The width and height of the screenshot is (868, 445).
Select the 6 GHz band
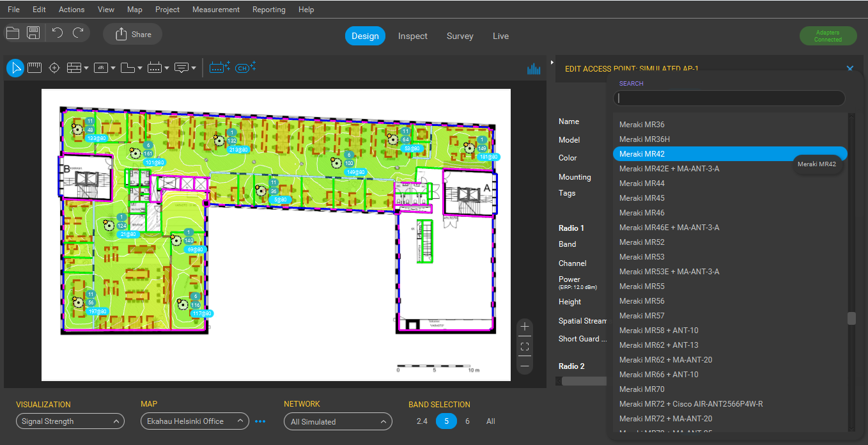click(467, 421)
